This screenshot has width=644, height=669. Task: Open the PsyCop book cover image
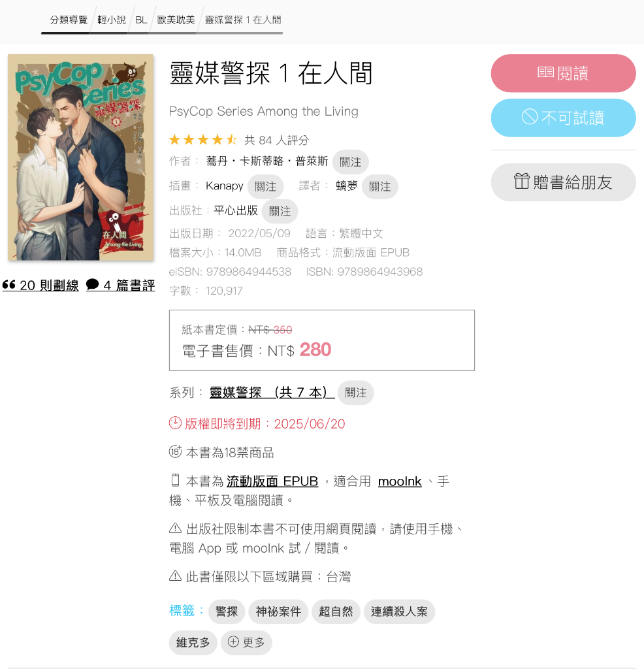click(x=80, y=157)
